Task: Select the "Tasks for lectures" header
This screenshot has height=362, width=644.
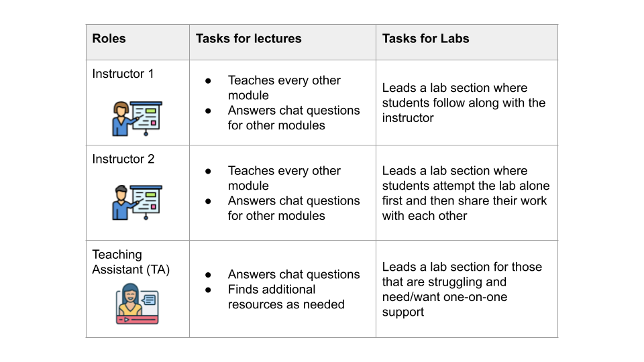Action: 248,39
